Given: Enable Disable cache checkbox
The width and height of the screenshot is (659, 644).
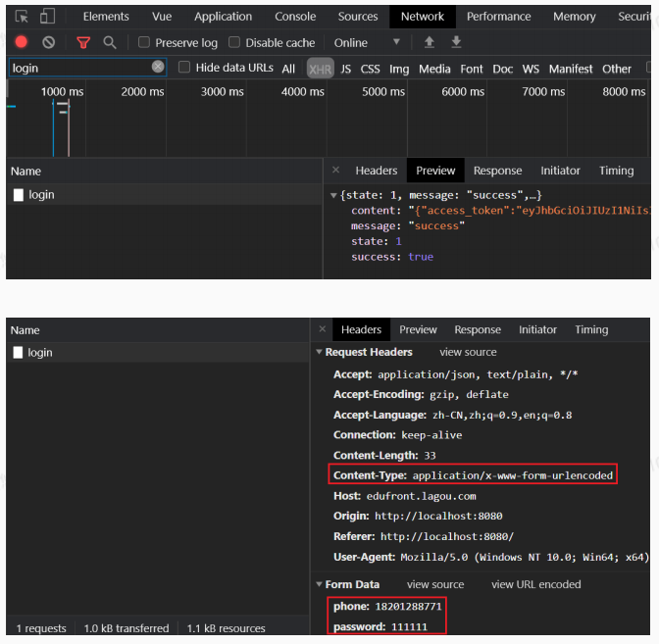Looking at the screenshot, I should (x=234, y=43).
